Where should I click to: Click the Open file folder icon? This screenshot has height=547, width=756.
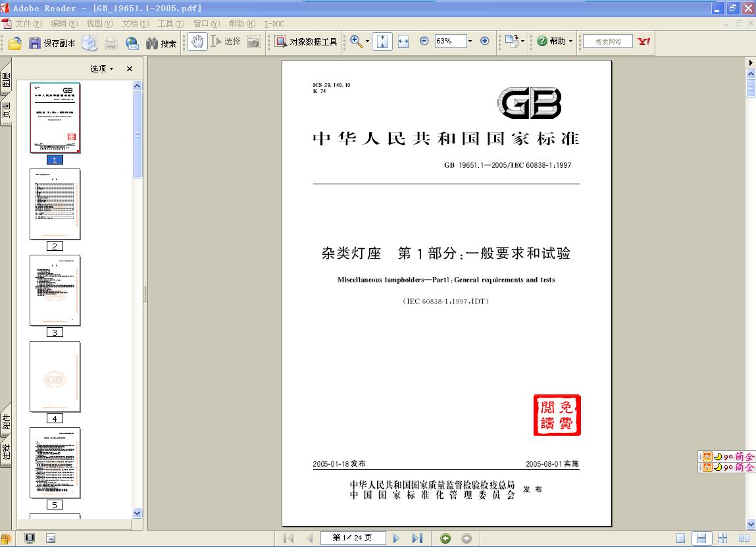point(15,43)
